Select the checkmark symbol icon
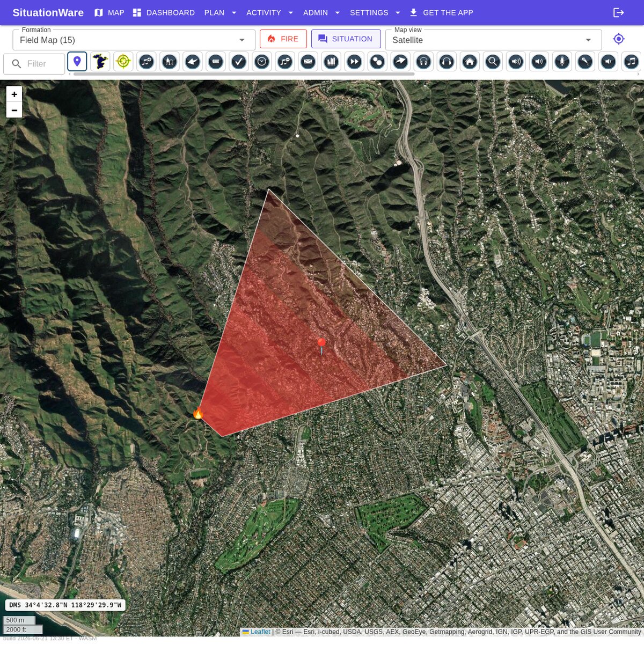The width and height of the screenshot is (644, 645). coord(239,62)
